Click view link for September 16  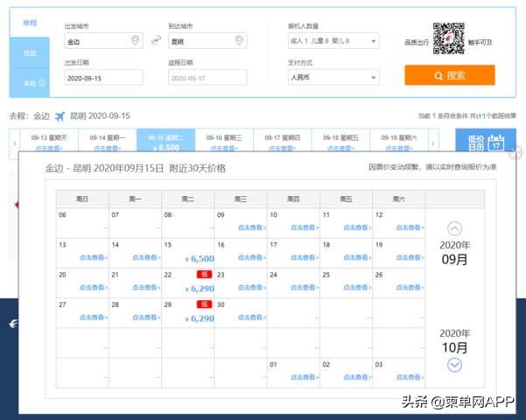pos(251,257)
